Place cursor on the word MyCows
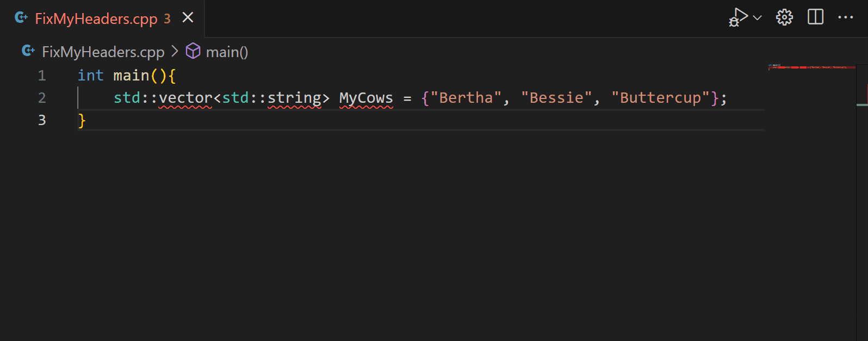 point(365,98)
